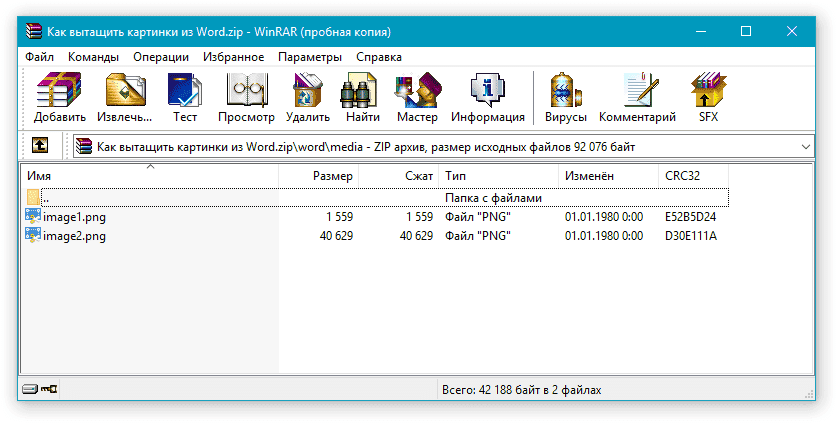The image size is (837, 423).
Task: Expand the archive path dropdown arrow
Action: [x=807, y=147]
